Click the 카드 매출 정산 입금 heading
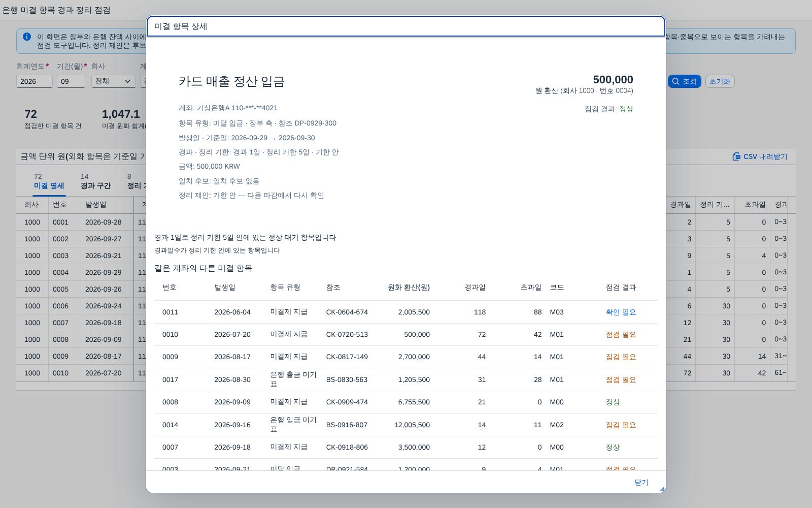812x508 pixels. pos(231,81)
